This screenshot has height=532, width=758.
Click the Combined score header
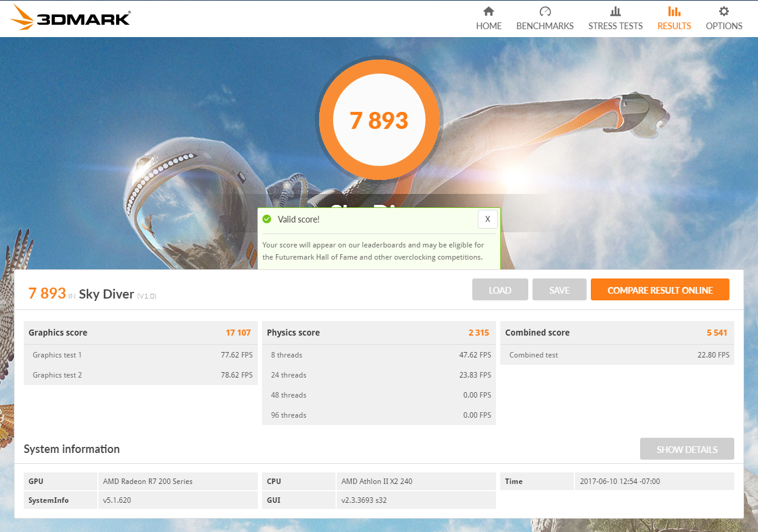(x=617, y=333)
